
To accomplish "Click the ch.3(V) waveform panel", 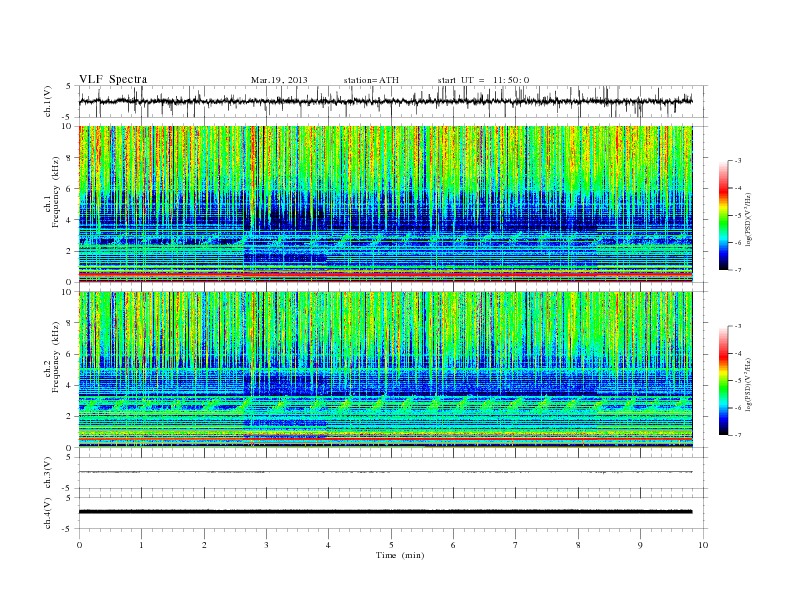I will [392, 473].
